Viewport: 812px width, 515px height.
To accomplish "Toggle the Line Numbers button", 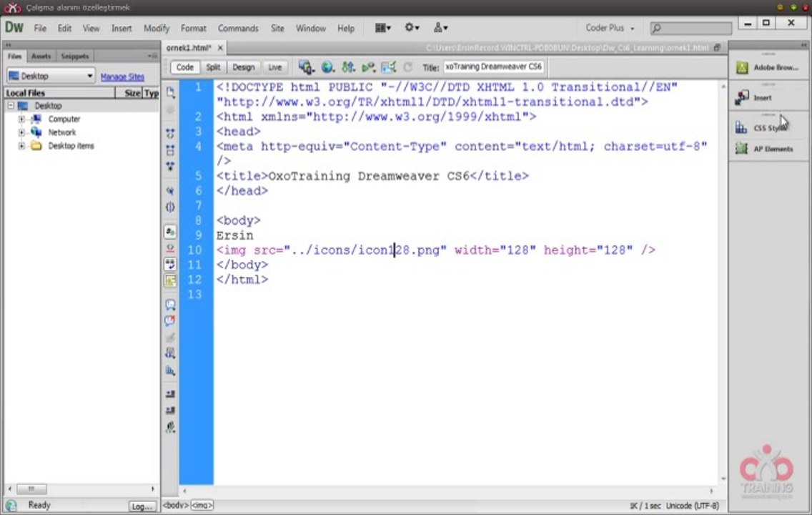I will coord(170,232).
